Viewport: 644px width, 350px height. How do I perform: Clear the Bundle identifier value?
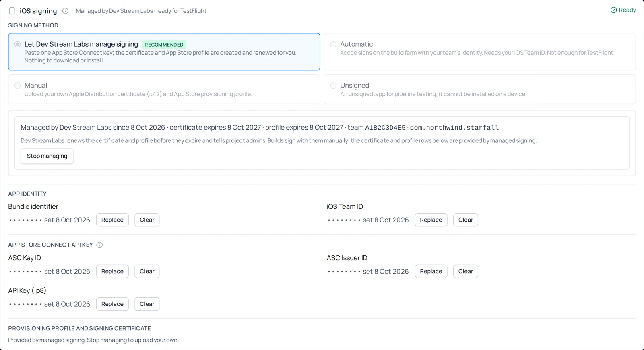click(147, 220)
